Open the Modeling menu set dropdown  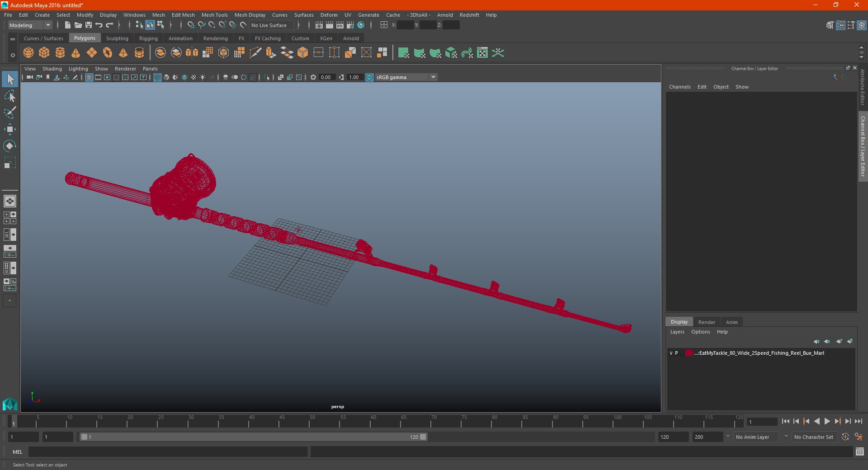(x=30, y=25)
